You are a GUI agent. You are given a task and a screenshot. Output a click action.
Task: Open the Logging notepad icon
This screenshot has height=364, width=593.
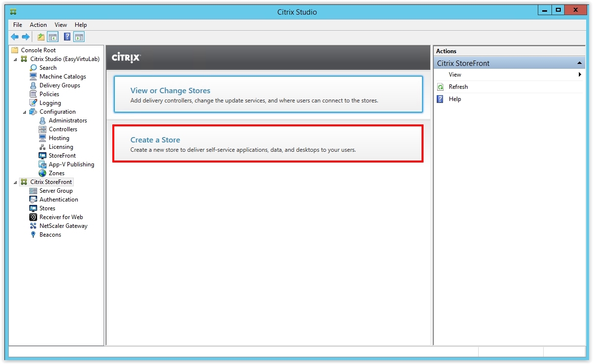33,103
